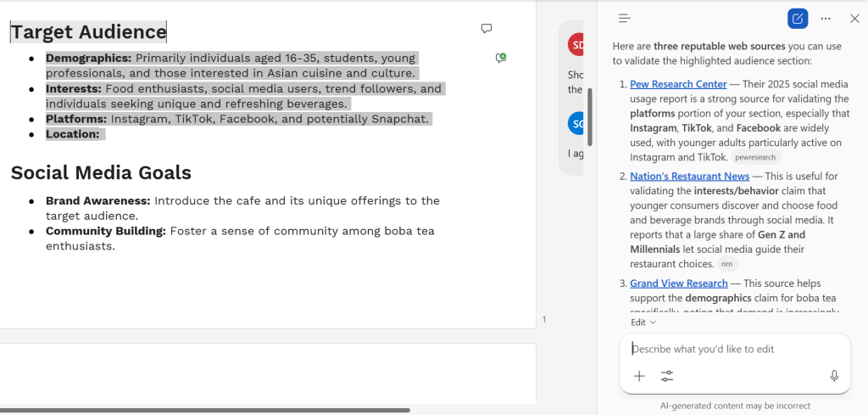Open the more options ellipsis in Copilot pane

click(826, 19)
